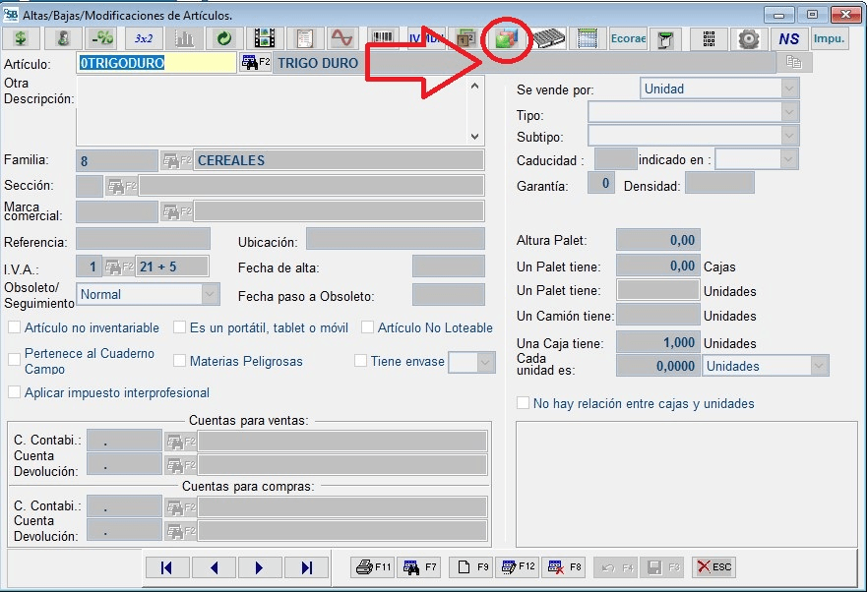The width and height of the screenshot is (868, 592).
Task: Check the Materias Peligrosas option
Action: (x=180, y=361)
